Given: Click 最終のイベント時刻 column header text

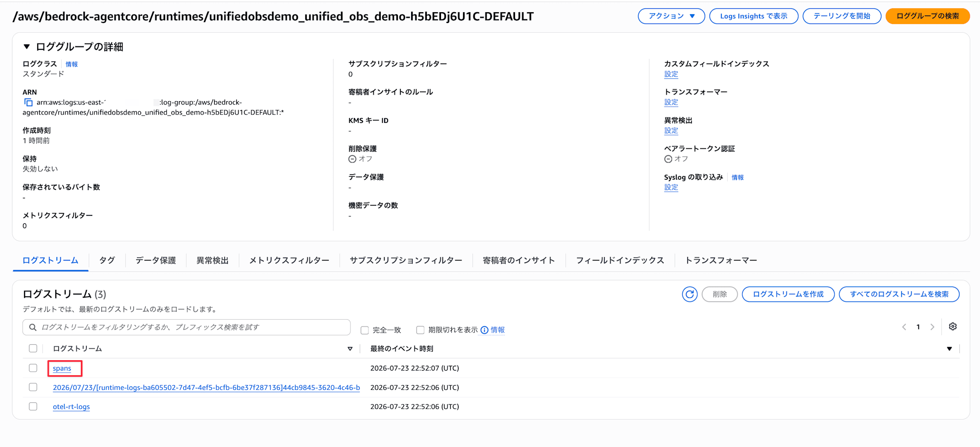Looking at the screenshot, I should tap(402, 349).
